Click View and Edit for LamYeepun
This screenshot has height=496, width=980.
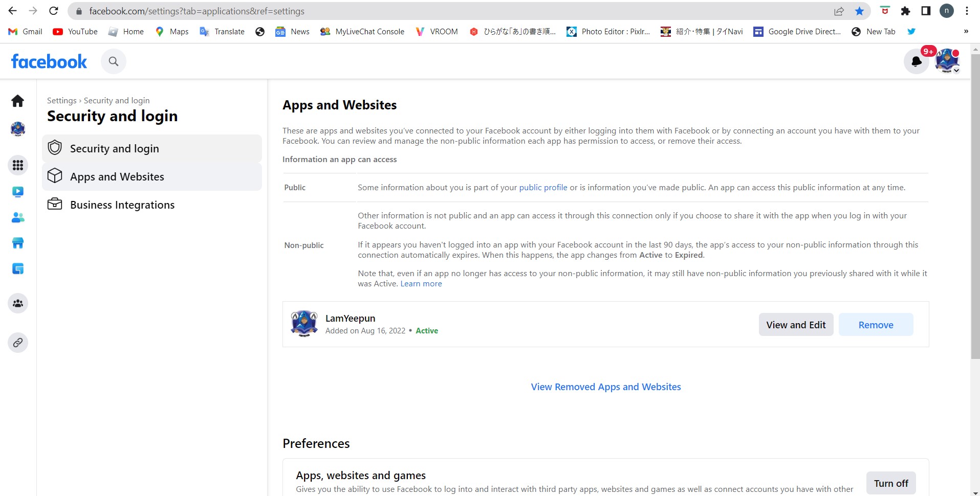(796, 325)
